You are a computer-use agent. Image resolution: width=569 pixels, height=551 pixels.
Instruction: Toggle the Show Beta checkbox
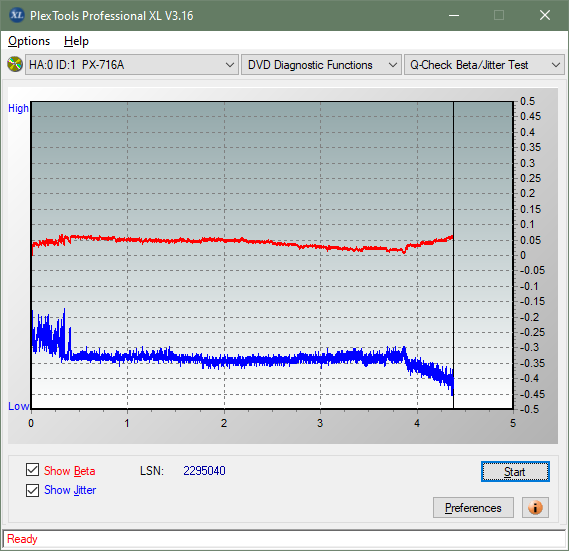(x=32, y=470)
